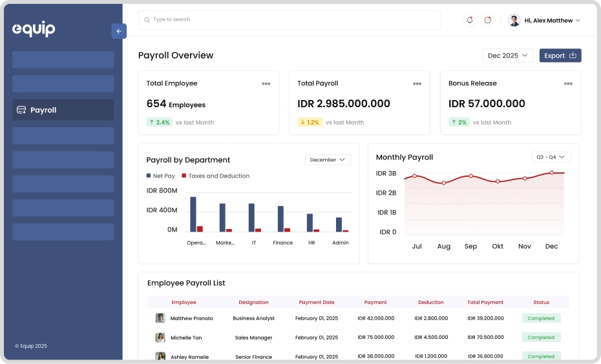This screenshot has width=601, height=364.
Task: Click the Equip logo in sidebar
Action: 34,29
